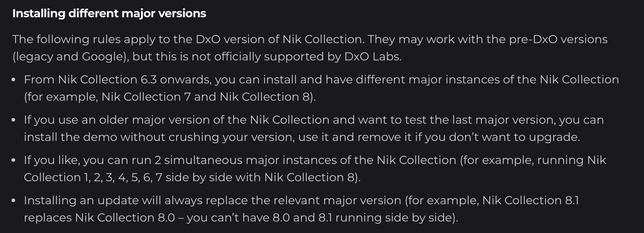The width and height of the screenshot is (644, 233).
Task: Click the text 'Nik Collection 8.1' in last bullet
Action: (530, 200)
